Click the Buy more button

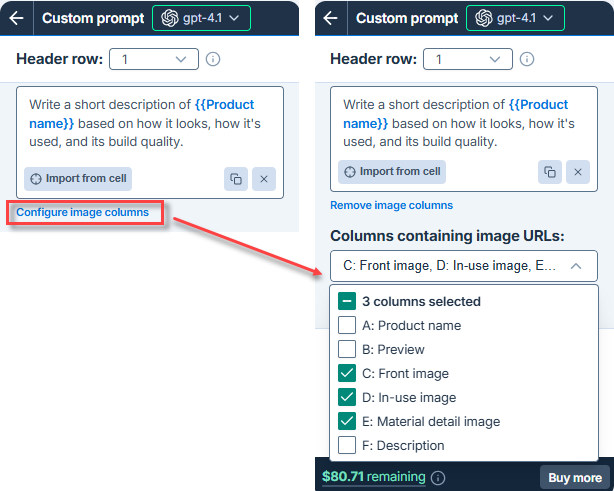coord(574,478)
